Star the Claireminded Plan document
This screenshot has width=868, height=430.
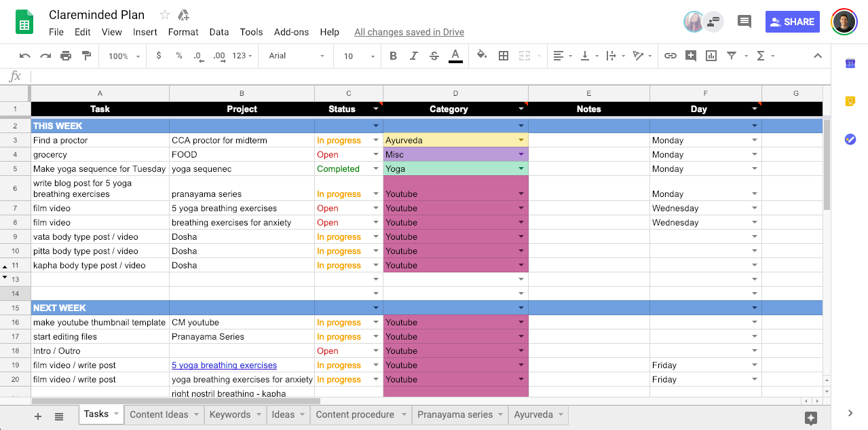coord(165,15)
